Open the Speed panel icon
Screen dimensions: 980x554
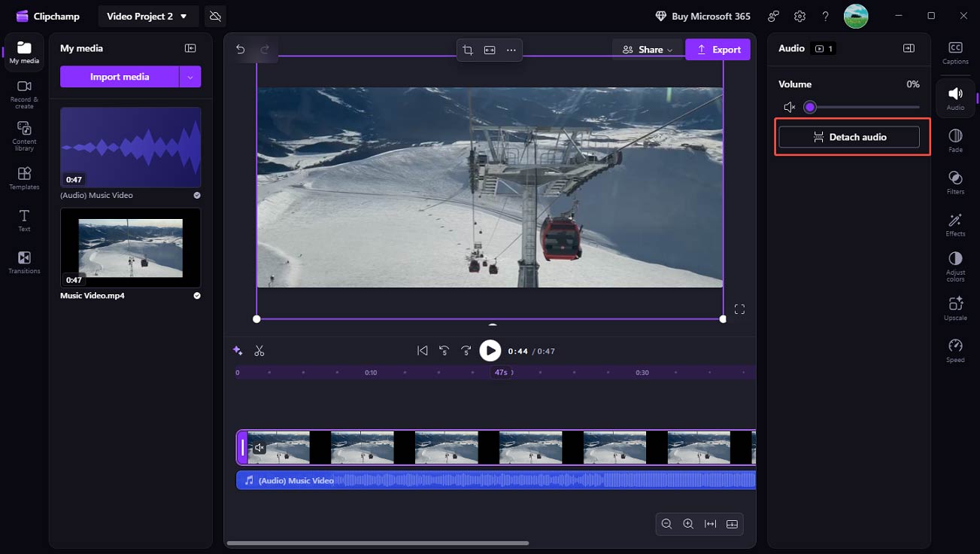point(955,350)
